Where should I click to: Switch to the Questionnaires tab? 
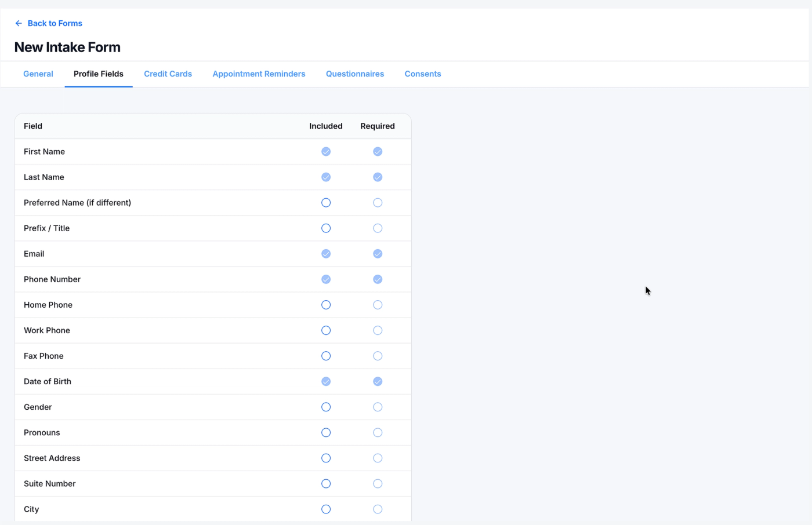355,74
